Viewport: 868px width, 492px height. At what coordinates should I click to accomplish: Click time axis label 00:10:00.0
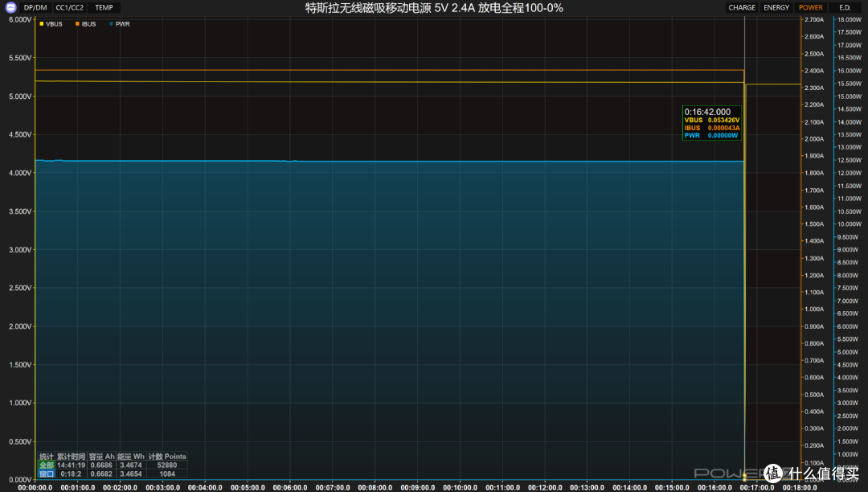pos(460,487)
